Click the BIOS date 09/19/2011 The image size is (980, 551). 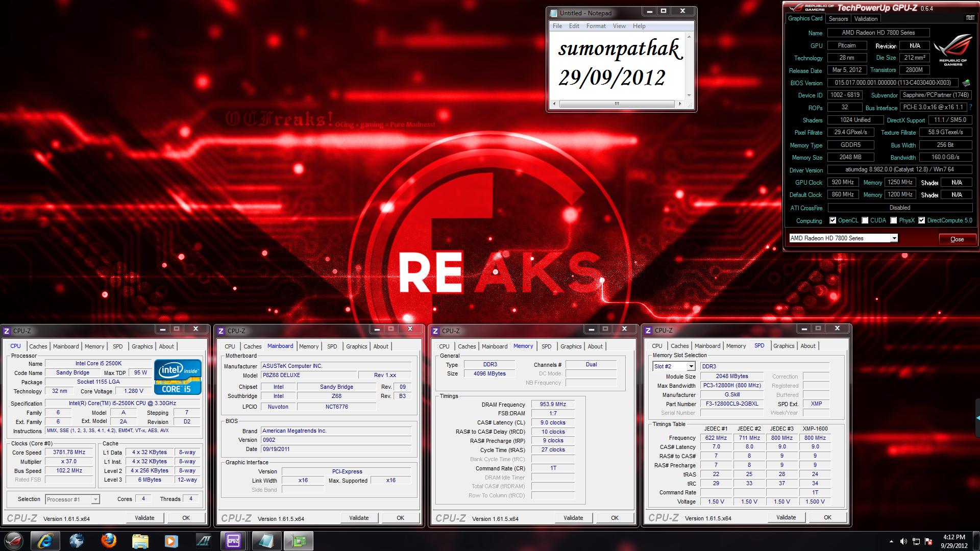(x=336, y=449)
